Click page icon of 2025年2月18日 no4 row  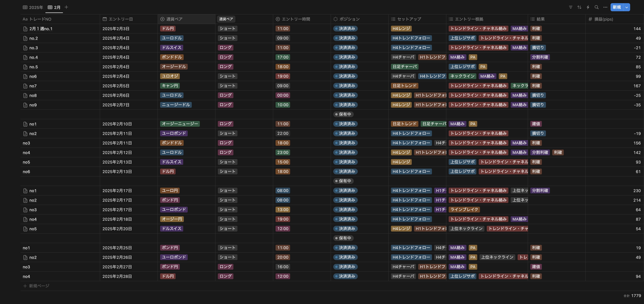coord(25,219)
